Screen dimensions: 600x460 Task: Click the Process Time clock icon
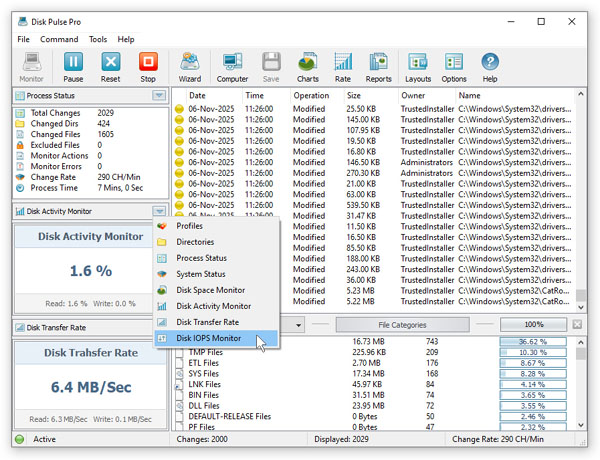[x=20, y=188]
